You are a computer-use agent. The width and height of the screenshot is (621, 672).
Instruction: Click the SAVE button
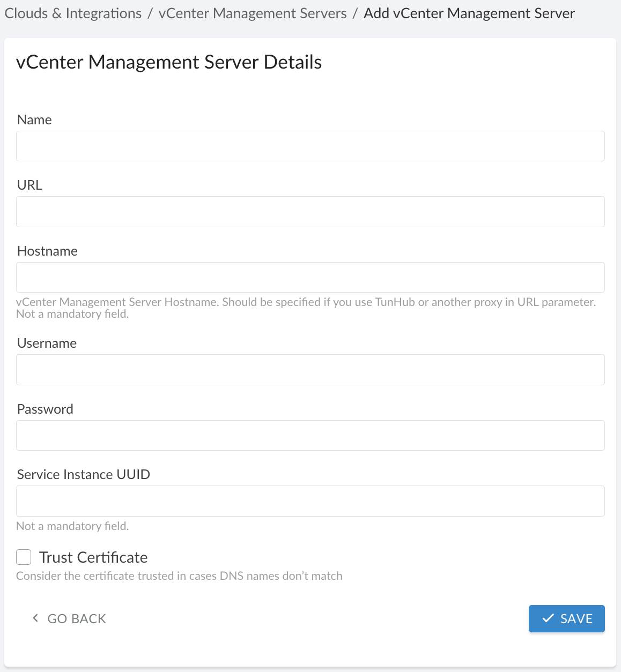pyautogui.click(x=566, y=618)
